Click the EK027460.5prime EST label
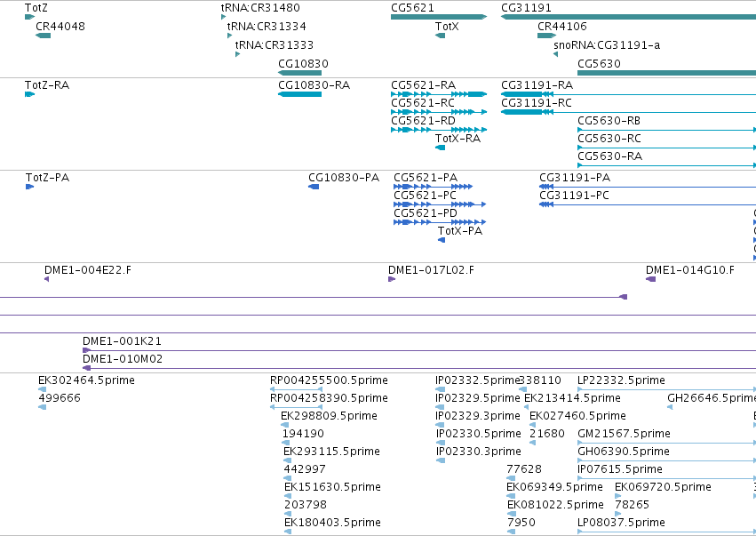Viewport: 756px width, 536px height. tap(577, 416)
